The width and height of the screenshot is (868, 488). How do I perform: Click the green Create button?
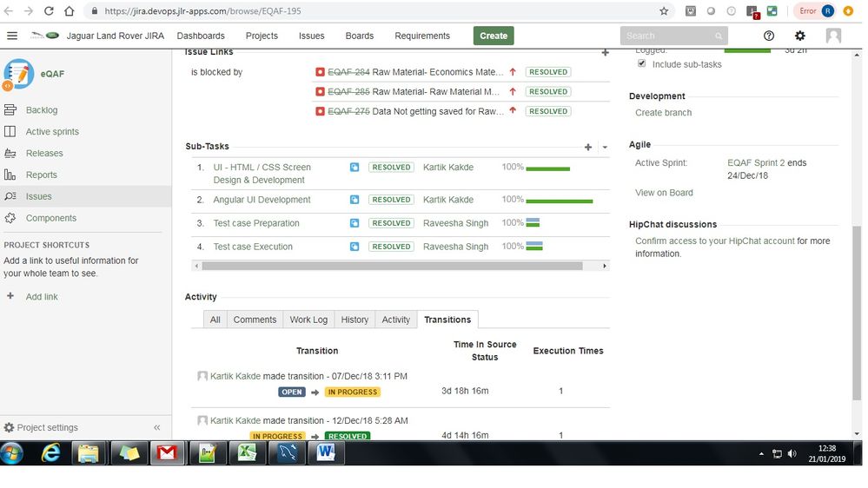494,36
